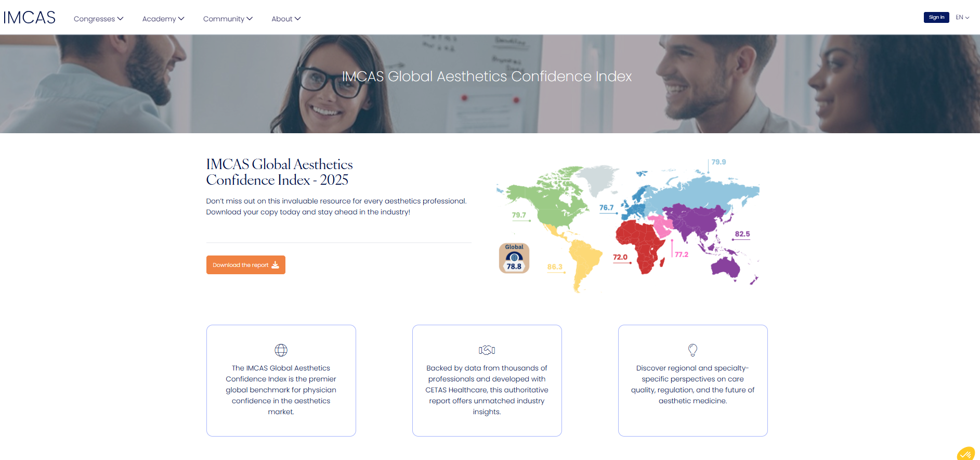
Task: Click the 72.0 Africa score label
Action: pyautogui.click(x=620, y=257)
